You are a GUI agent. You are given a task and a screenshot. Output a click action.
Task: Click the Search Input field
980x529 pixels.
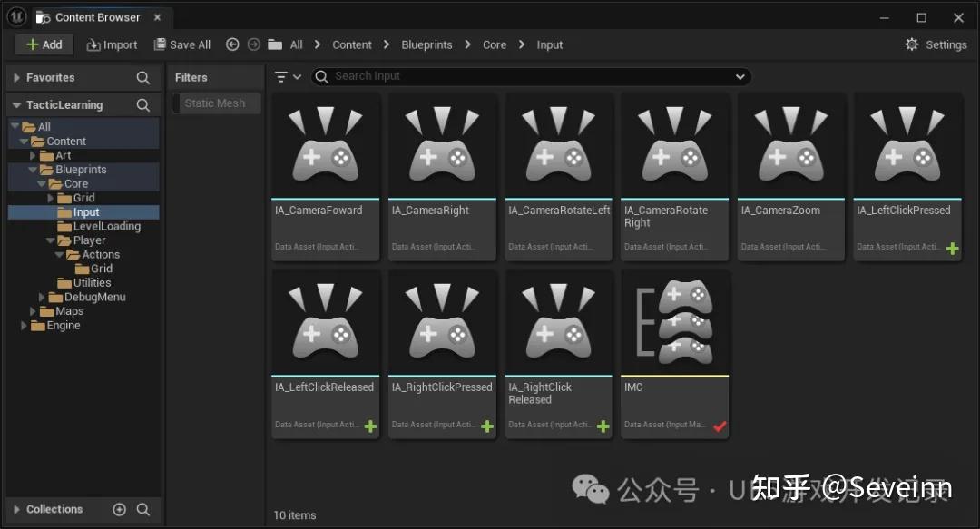(531, 76)
